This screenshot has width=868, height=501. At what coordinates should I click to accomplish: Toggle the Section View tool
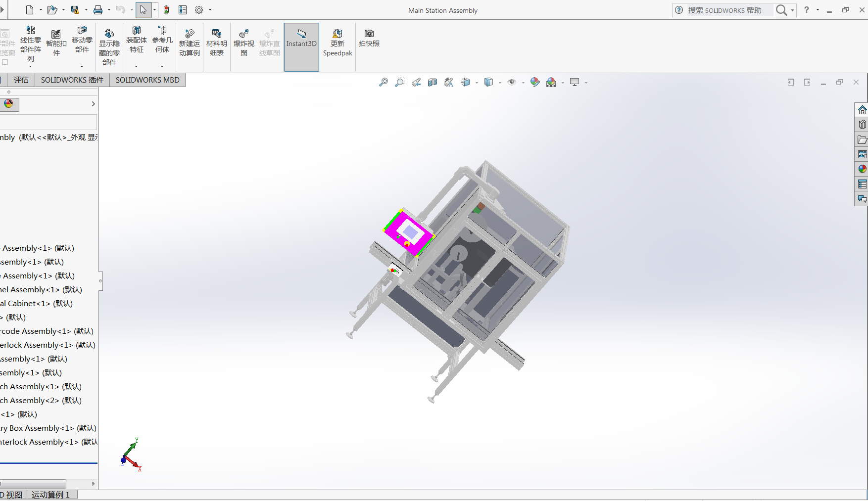[x=433, y=82]
